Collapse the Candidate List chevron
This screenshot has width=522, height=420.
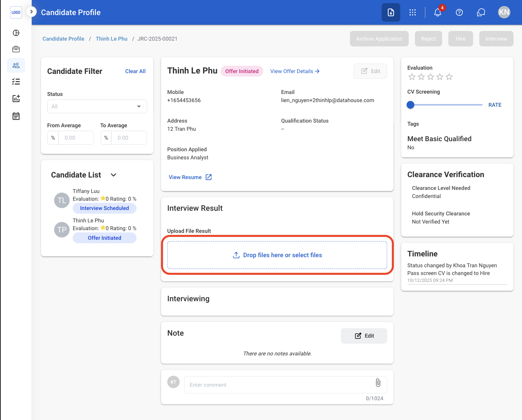click(113, 175)
